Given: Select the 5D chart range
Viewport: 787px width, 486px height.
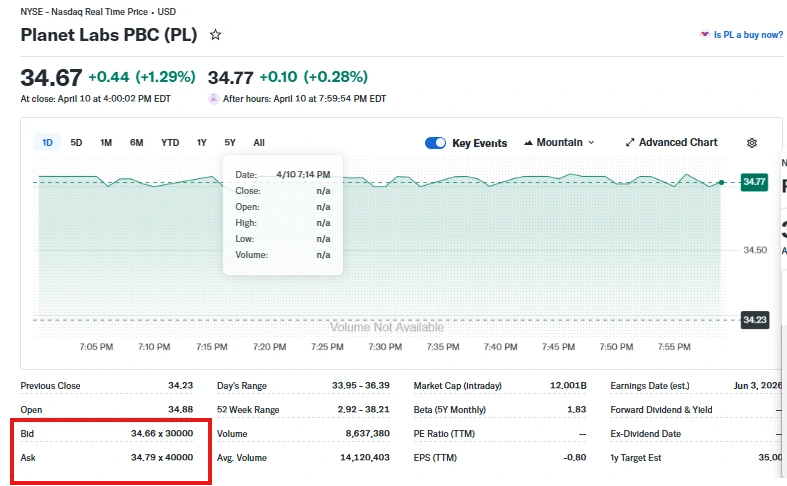Looking at the screenshot, I should pos(76,143).
